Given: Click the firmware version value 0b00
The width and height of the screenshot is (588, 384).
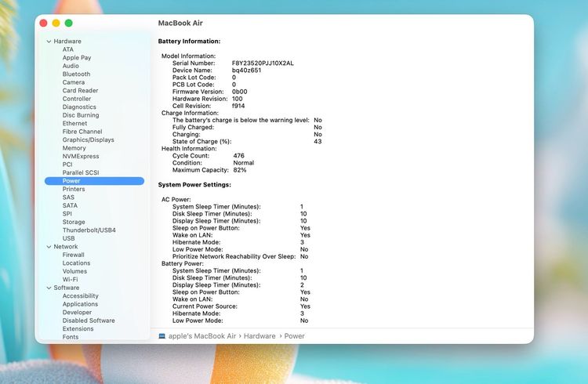Looking at the screenshot, I should pos(239,92).
